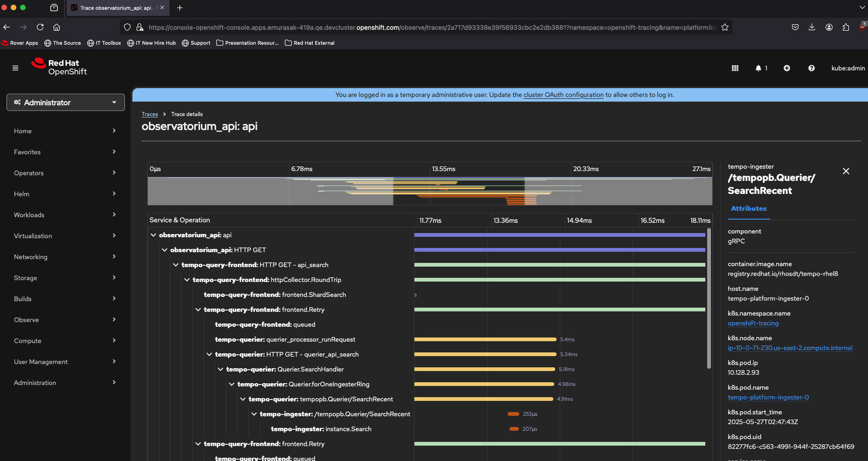The image size is (868, 461).
Task: Select the Attributes tab
Action: pos(749,209)
